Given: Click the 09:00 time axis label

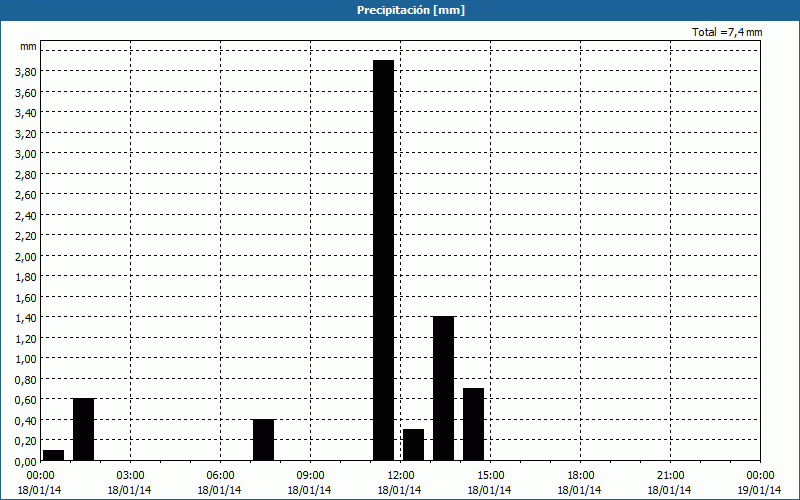Looking at the screenshot, I should [310, 476].
